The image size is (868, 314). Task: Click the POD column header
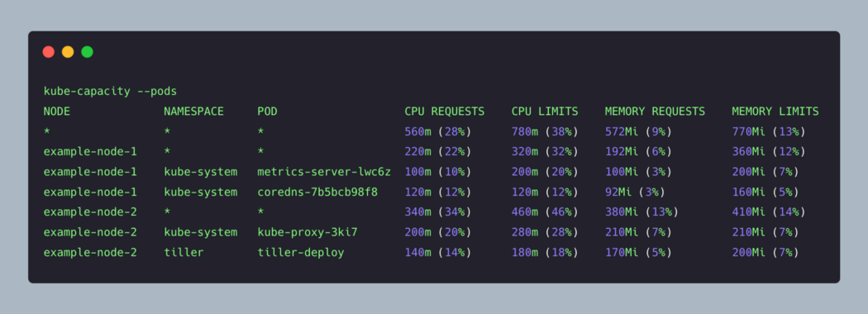click(x=267, y=112)
